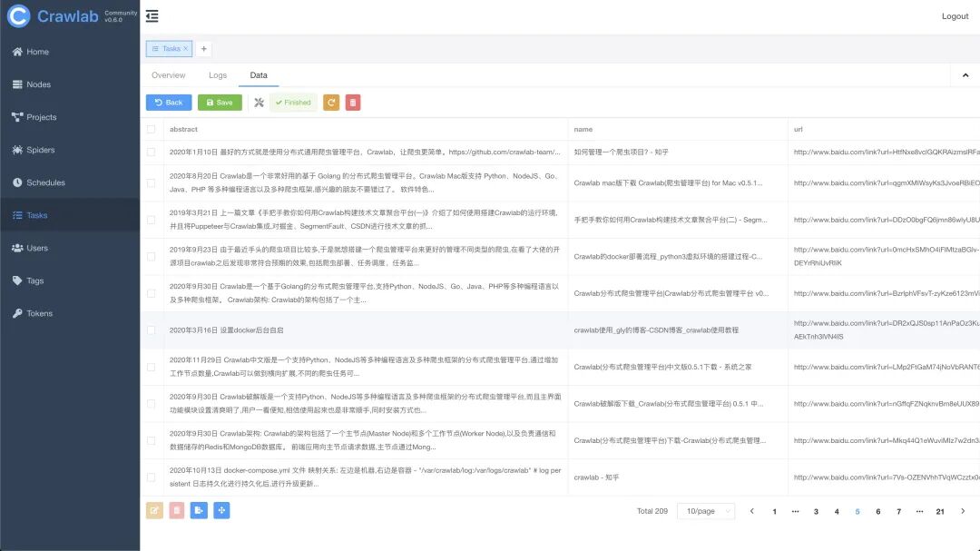
Task: Click the Home house icon
Action: point(17,52)
